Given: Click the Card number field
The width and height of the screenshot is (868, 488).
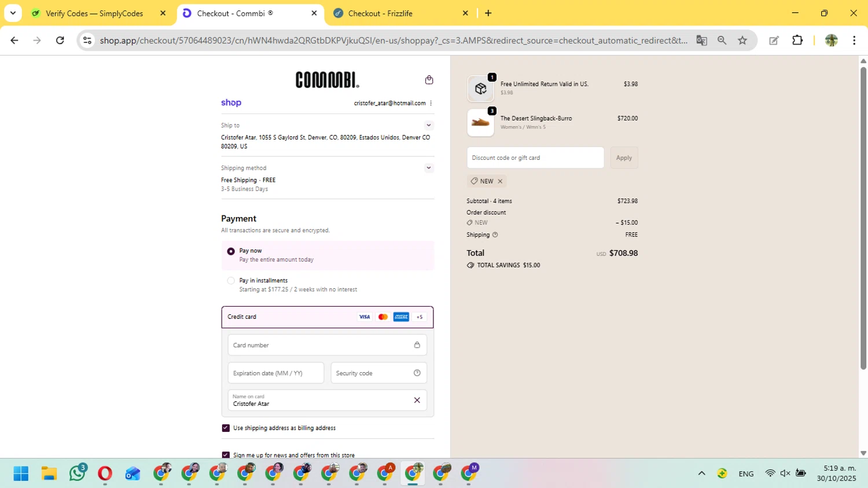Looking at the screenshot, I should 328,345.
